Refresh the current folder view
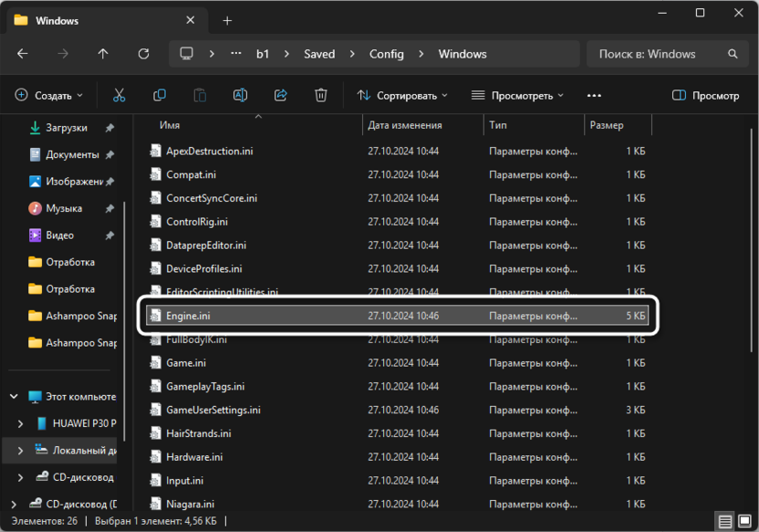Screen dimensions: 759x532 [143, 54]
